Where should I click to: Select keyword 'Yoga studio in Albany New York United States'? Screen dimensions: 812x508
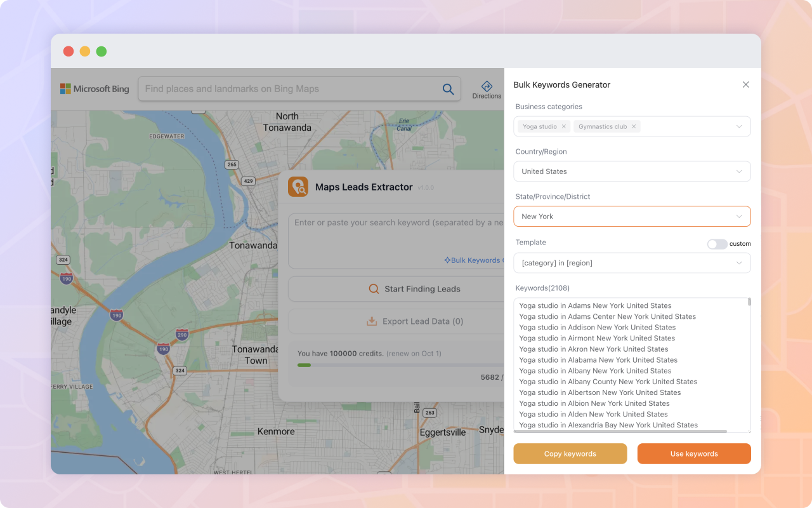click(x=595, y=370)
